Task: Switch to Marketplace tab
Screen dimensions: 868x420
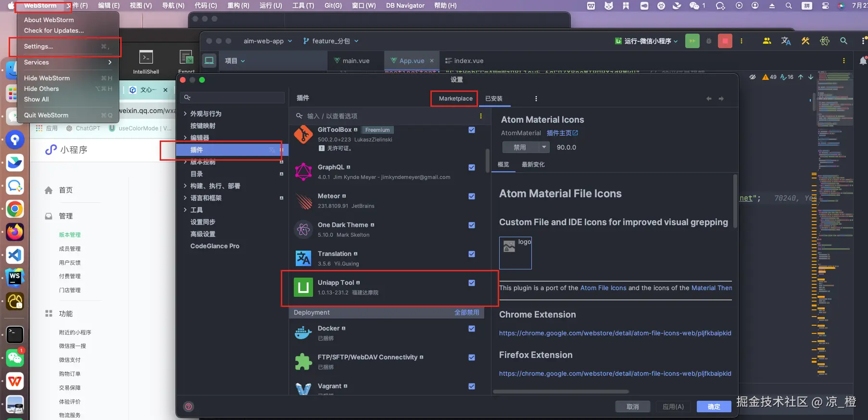Action: click(455, 99)
